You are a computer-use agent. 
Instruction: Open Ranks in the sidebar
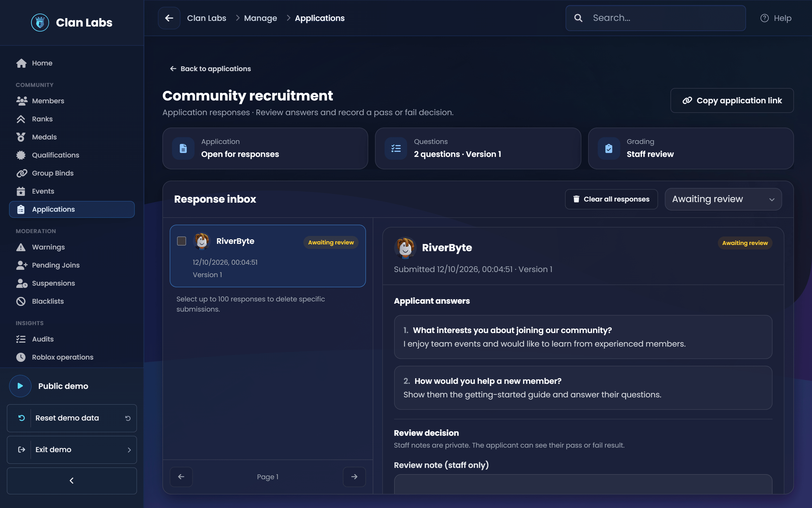click(x=72, y=119)
